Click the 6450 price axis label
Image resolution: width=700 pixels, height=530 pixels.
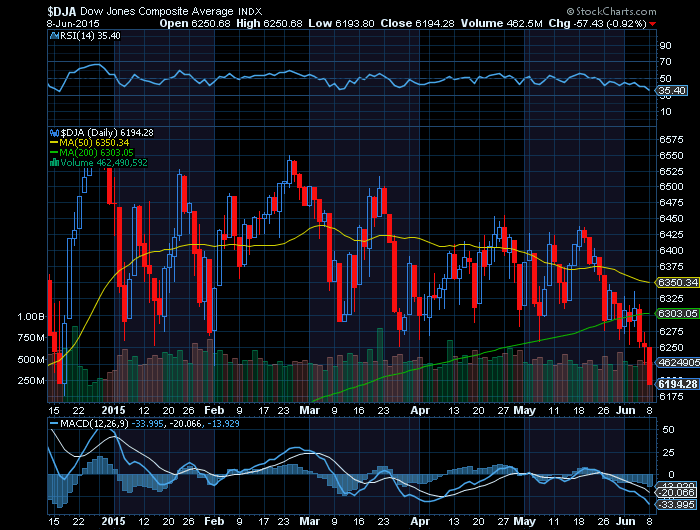coord(671,218)
